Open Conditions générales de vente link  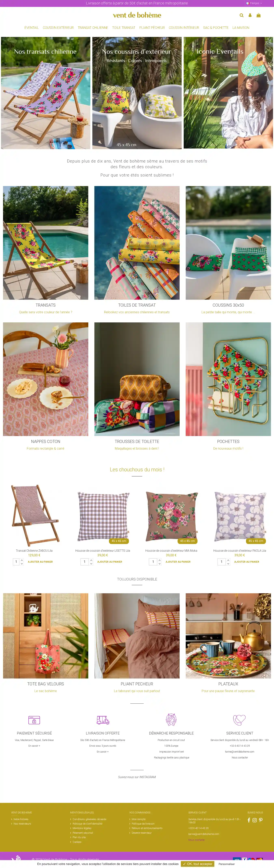(89, 819)
